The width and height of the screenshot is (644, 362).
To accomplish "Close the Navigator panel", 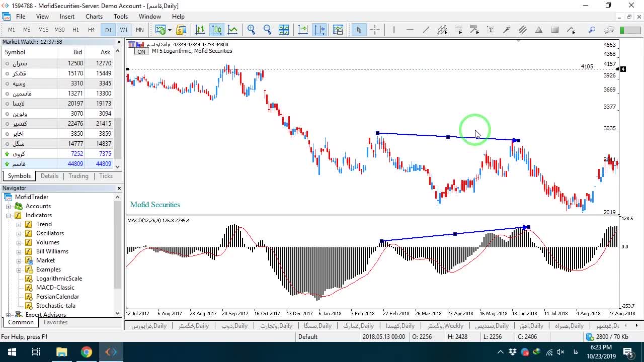I will (x=119, y=188).
